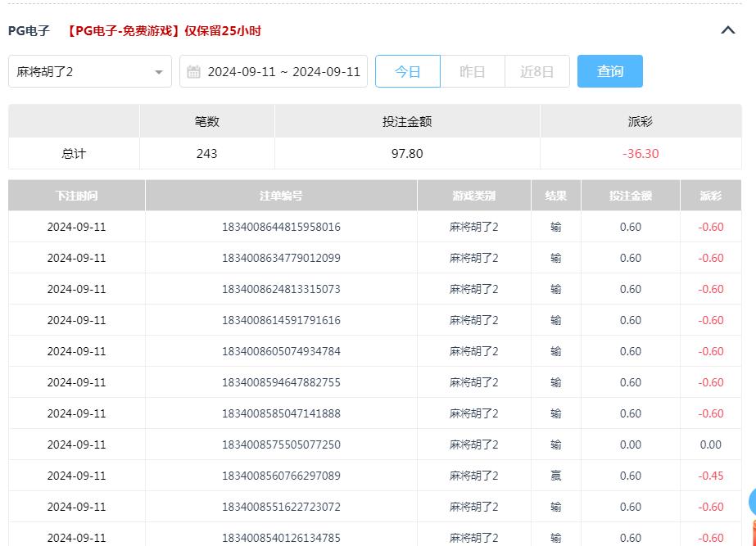This screenshot has height=546, width=756.
Task: Select bet number 1834008644815958016
Action: click(280, 227)
